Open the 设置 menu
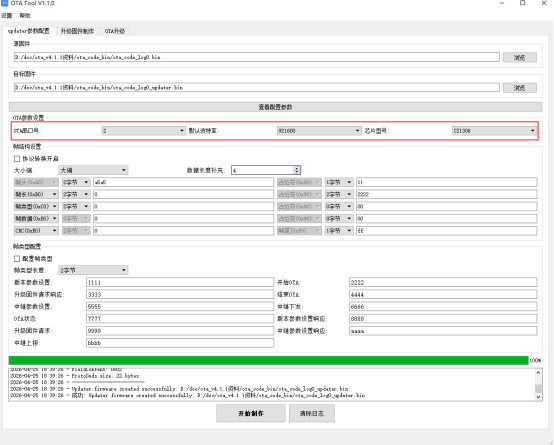Viewport: 554px width, 445px height. coord(6,15)
